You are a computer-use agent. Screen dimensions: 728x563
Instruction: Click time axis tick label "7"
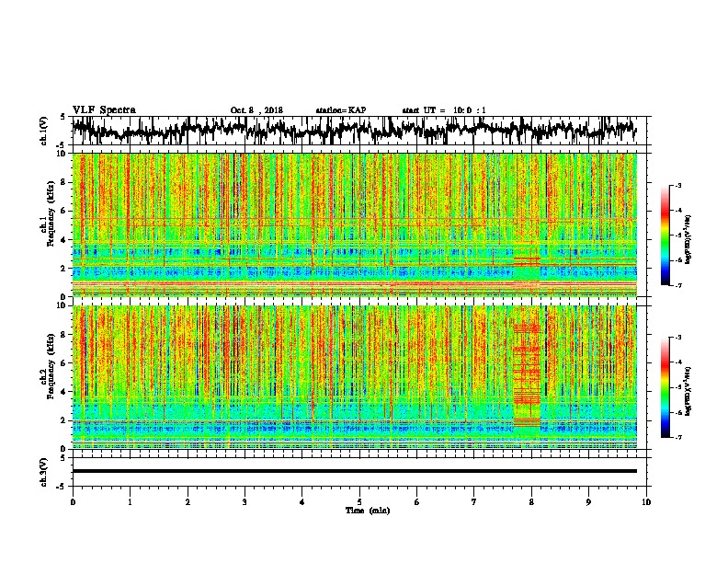[474, 501]
